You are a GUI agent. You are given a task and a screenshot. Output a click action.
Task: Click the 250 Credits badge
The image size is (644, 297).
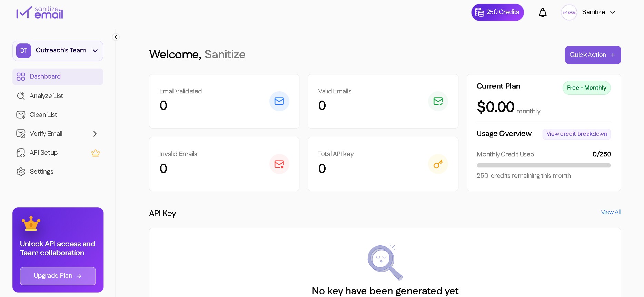[497, 12]
